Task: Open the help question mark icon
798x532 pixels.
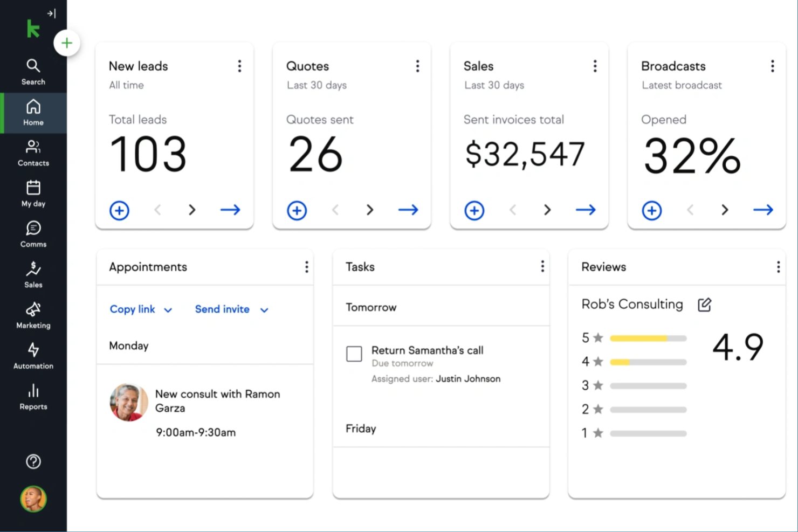Action: point(33,461)
